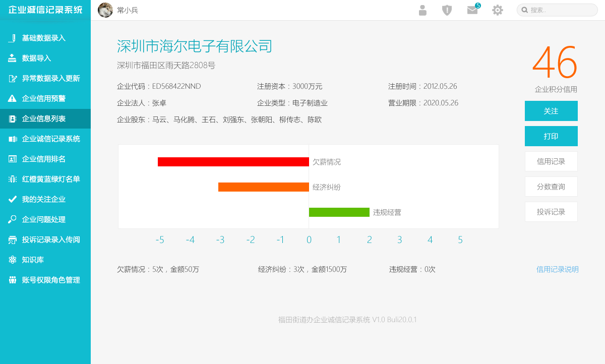Click the 营业期限 2020.05.26 text
Screen dimensions: 605x364
click(423, 103)
